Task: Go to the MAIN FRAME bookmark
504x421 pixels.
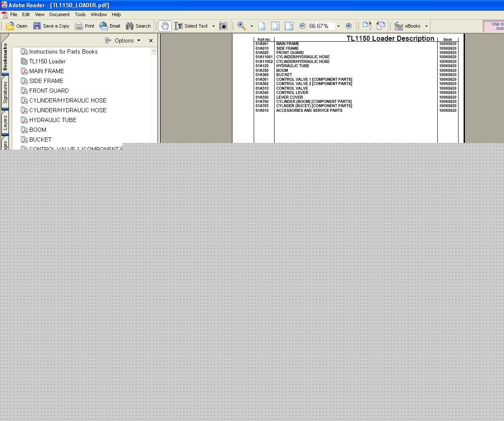Action: click(x=47, y=71)
